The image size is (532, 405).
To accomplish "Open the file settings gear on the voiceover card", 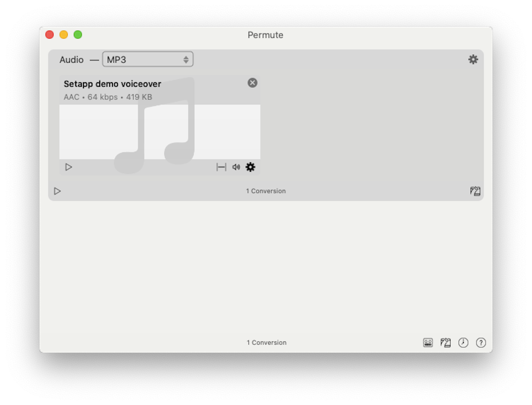I will pos(250,167).
